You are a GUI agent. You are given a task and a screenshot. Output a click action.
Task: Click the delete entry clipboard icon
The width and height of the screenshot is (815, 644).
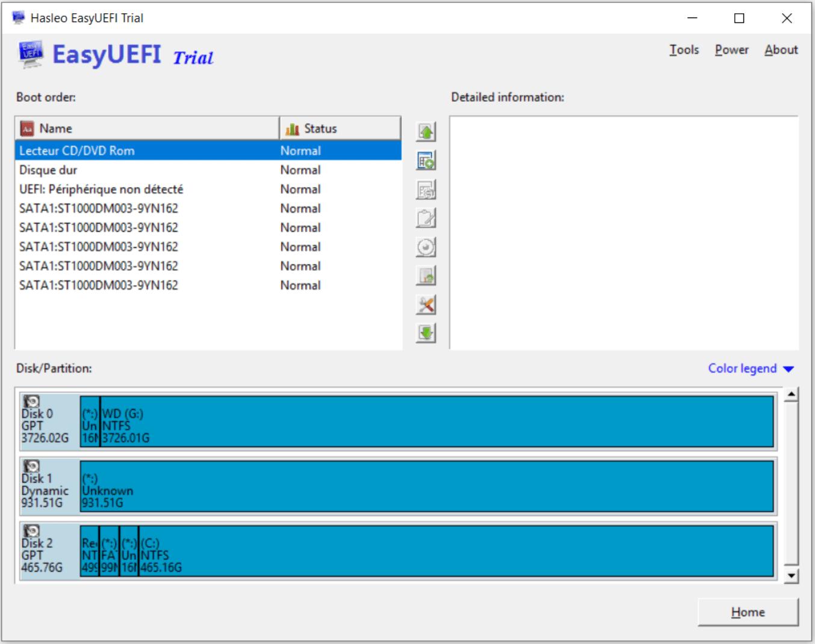point(426,218)
